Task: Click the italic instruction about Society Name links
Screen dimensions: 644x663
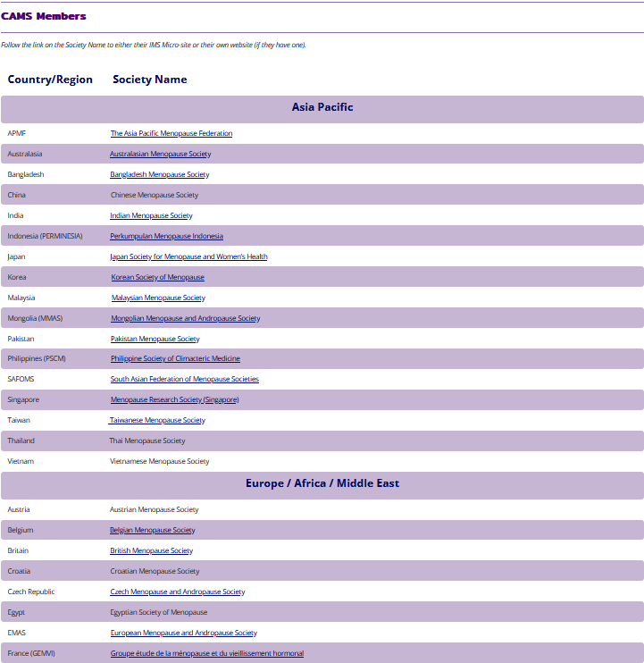Action: [x=154, y=45]
